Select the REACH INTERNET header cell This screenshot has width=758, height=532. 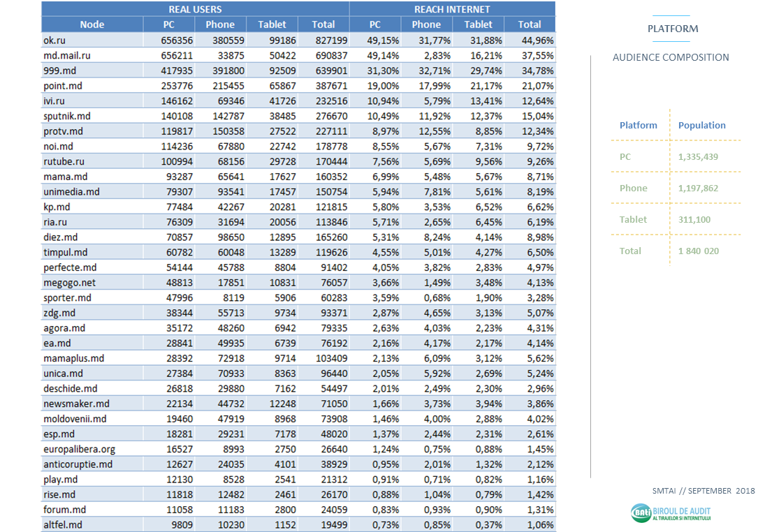pos(452,9)
